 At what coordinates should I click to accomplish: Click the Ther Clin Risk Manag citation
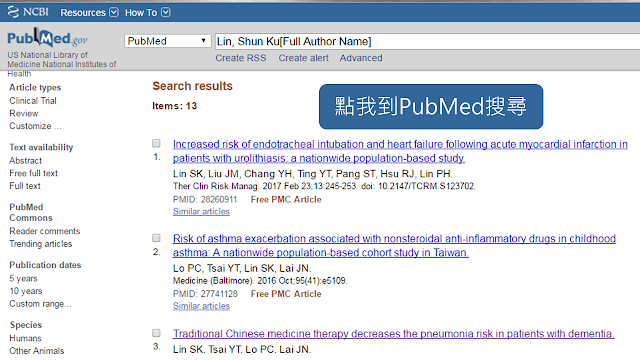tap(324, 186)
